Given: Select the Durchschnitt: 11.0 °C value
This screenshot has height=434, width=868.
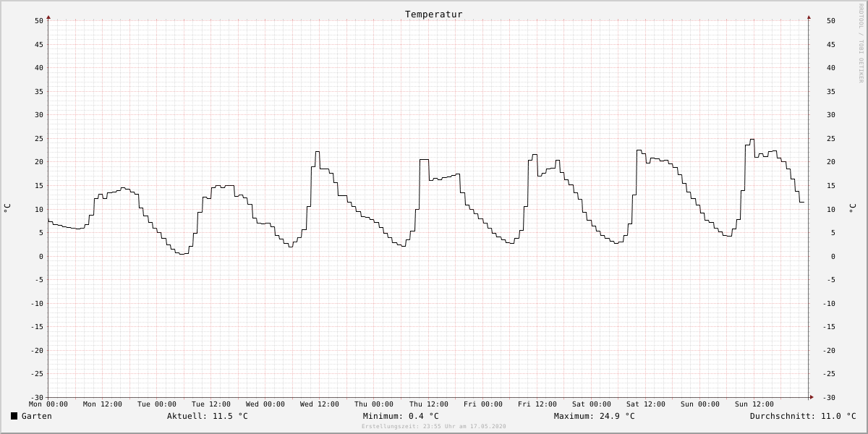Looking at the screenshot, I should pyautogui.click(x=803, y=416).
